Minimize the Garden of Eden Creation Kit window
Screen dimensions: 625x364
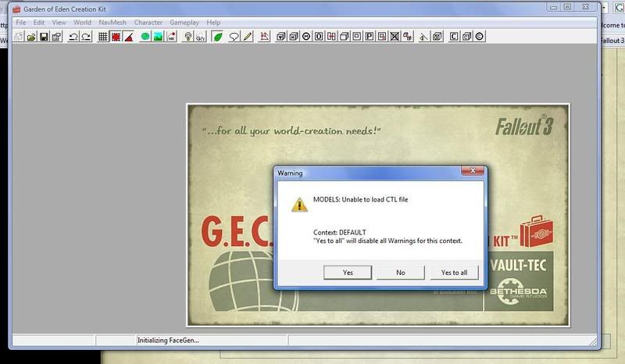553,7
